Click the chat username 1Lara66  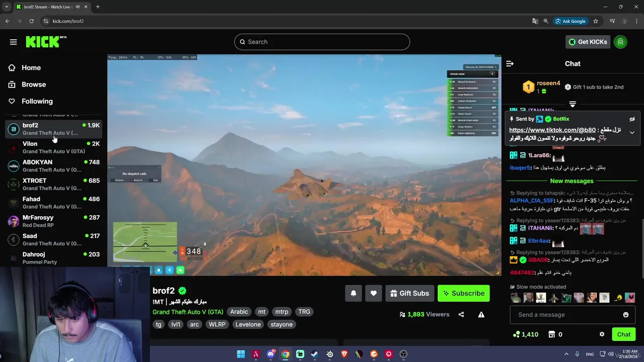click(x=539, y=155)
